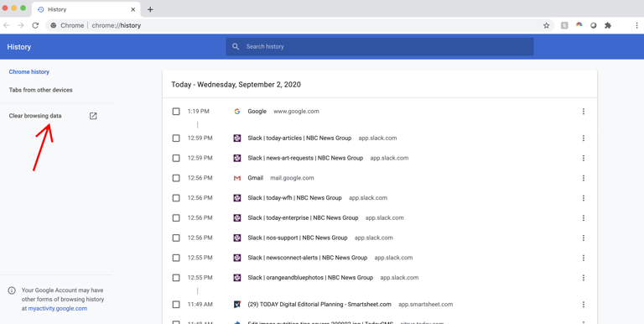
Task: Check the Slack today-enterprise entry checkbox
Action: (176, 218)
